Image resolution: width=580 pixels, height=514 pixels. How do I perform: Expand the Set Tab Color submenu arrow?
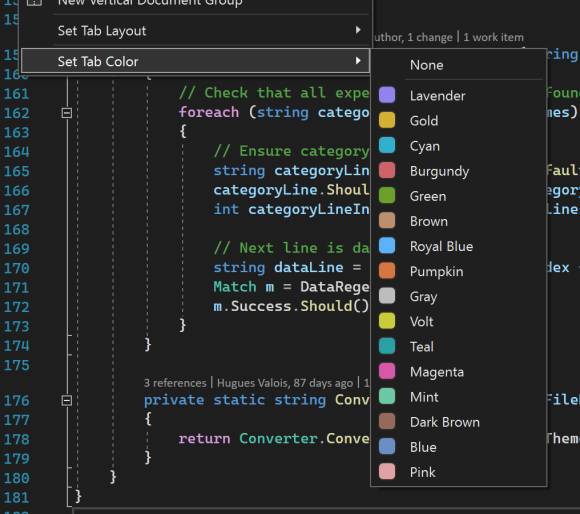click(358, 61)
